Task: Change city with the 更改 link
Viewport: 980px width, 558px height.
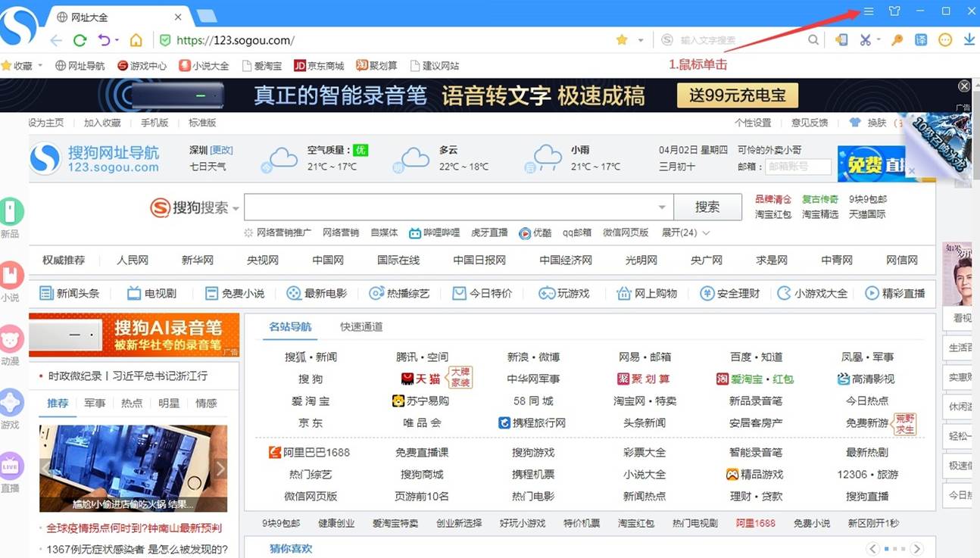Action: click(x=222, y=150)
